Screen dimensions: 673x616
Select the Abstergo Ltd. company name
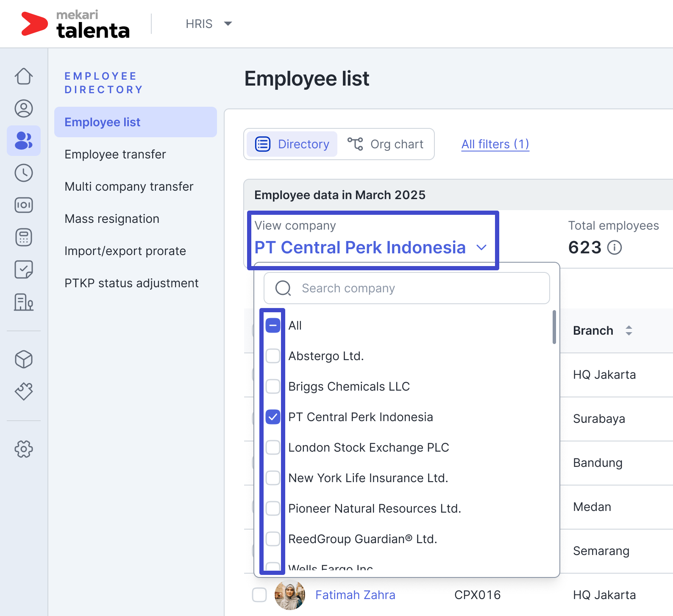[x=326, y=356]
